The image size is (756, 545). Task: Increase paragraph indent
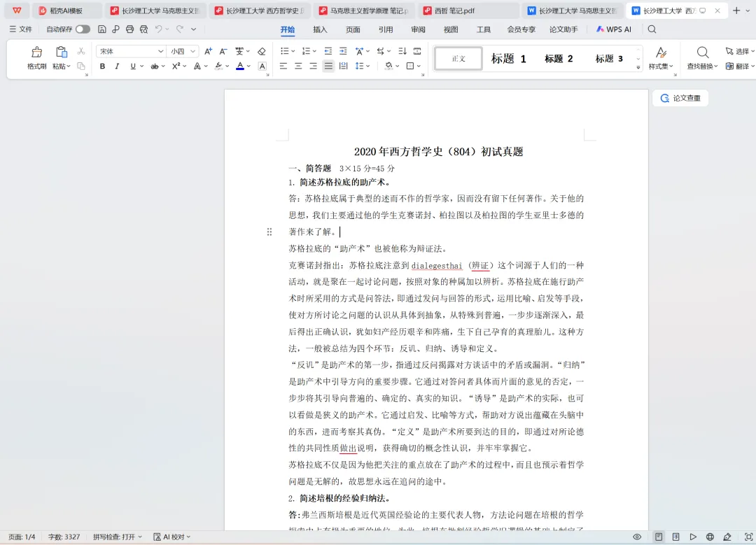[343, 51]
